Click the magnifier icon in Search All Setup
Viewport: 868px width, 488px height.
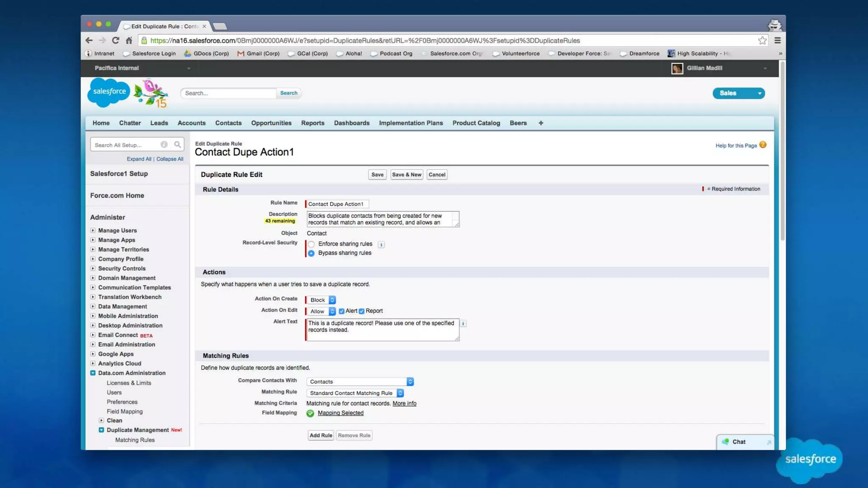tap(178, 145)
